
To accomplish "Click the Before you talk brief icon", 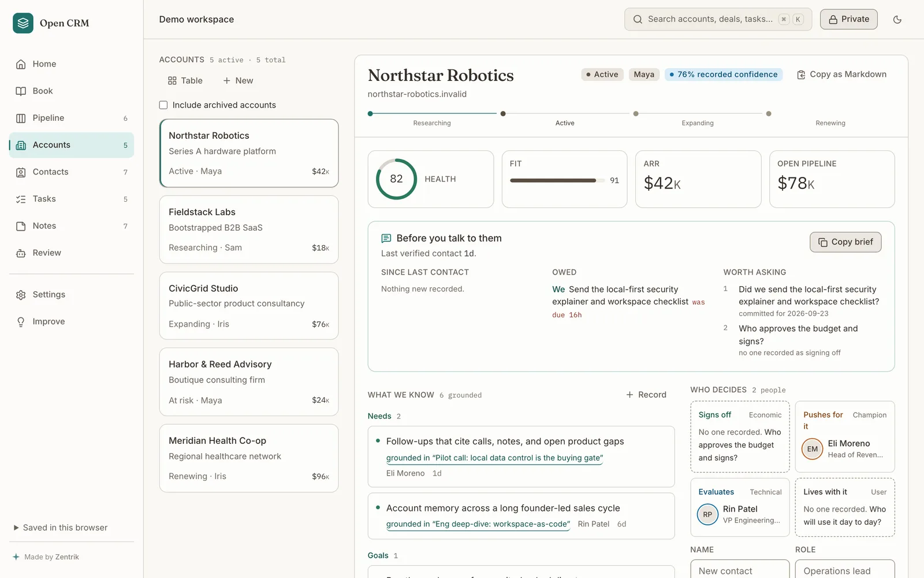I will [386, 238].
